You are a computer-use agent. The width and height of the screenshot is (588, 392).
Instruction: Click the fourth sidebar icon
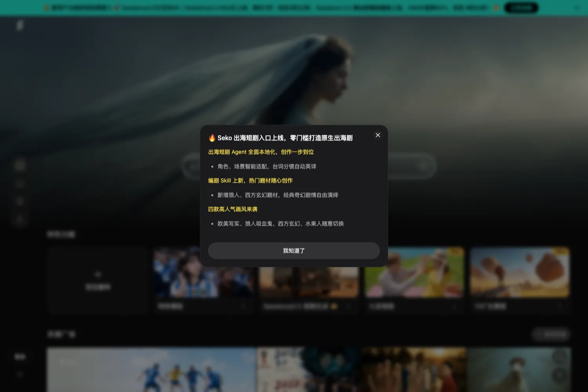coord(20,220)
